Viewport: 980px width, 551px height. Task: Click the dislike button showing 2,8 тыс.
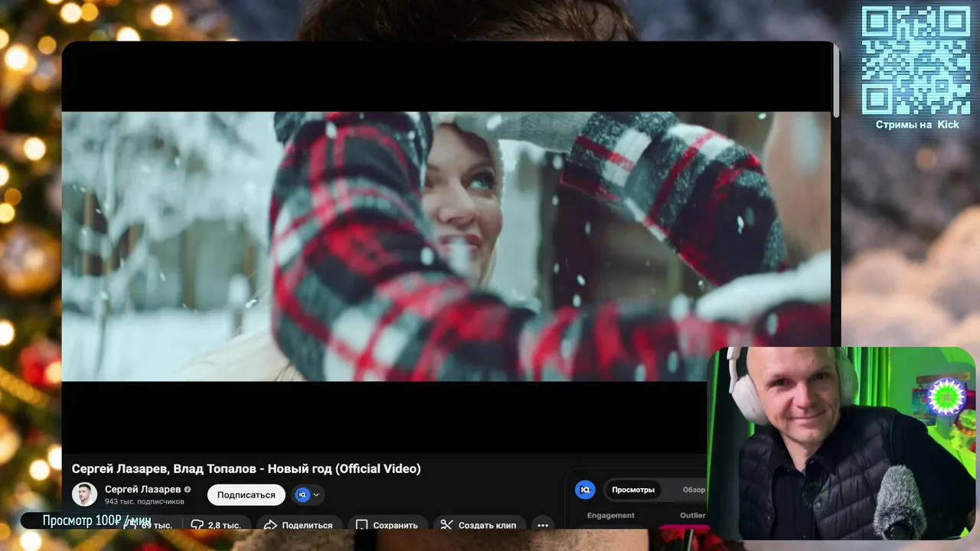click(216, 524)
